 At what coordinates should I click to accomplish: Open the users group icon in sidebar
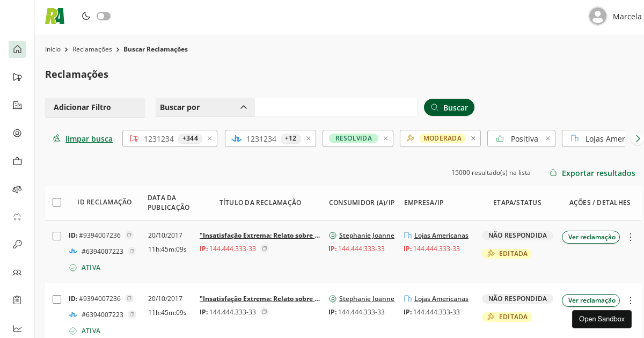click(17, 273)
